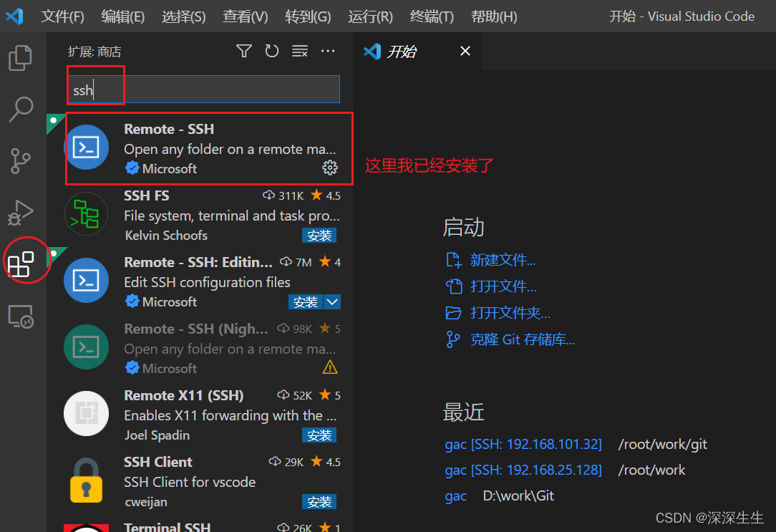Open the 转到(G) menu
Image resolution: width=776 pixels, height=532 pixels.
pyautogui.click(x=308, y=16)
